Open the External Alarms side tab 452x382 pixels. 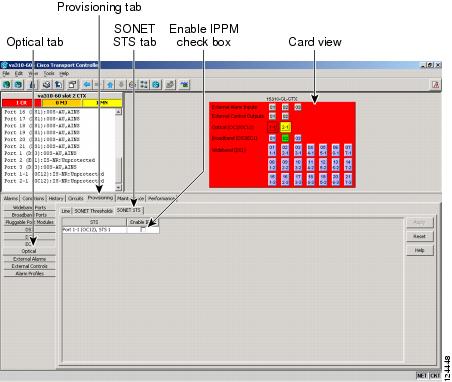(29, 259)
